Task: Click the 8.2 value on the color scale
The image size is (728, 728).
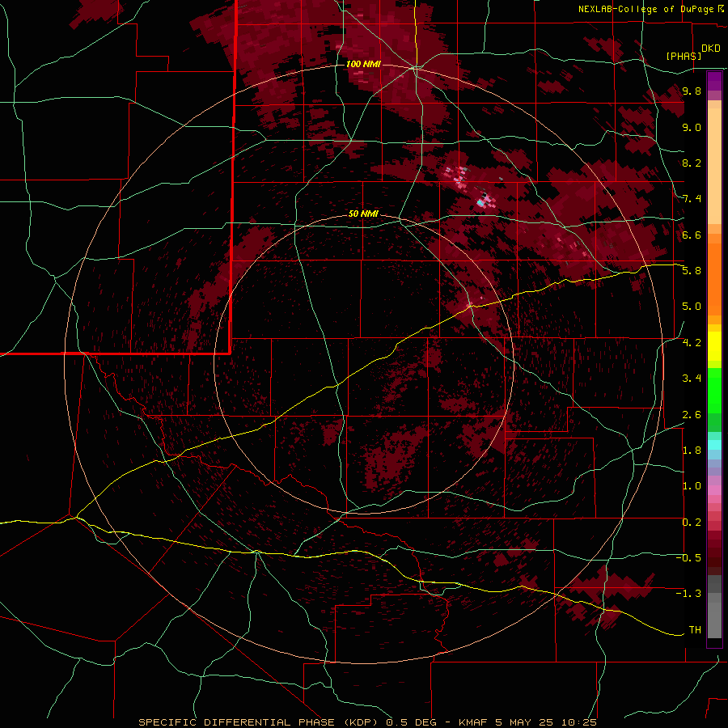Action: coord(692,163)
